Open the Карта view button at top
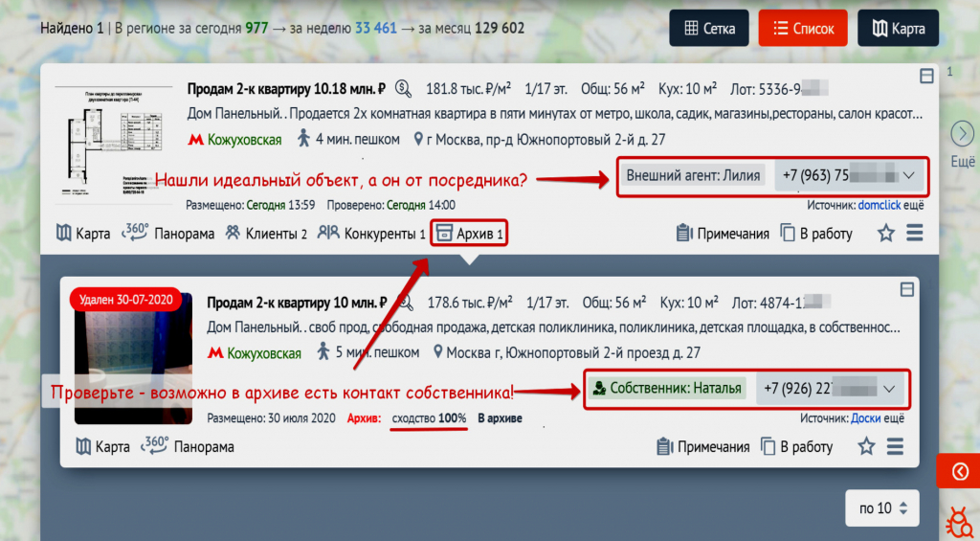This screenshot has height=541, width=980. (x=898, y=28)
